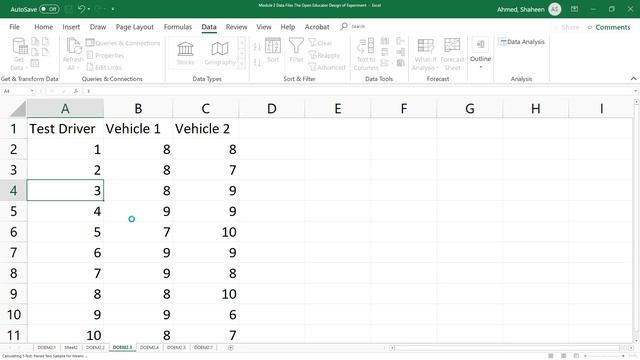Open the Comments pane button
Image resolution: width=640 pixels, height=360 pixels.
tap(609, 27)
